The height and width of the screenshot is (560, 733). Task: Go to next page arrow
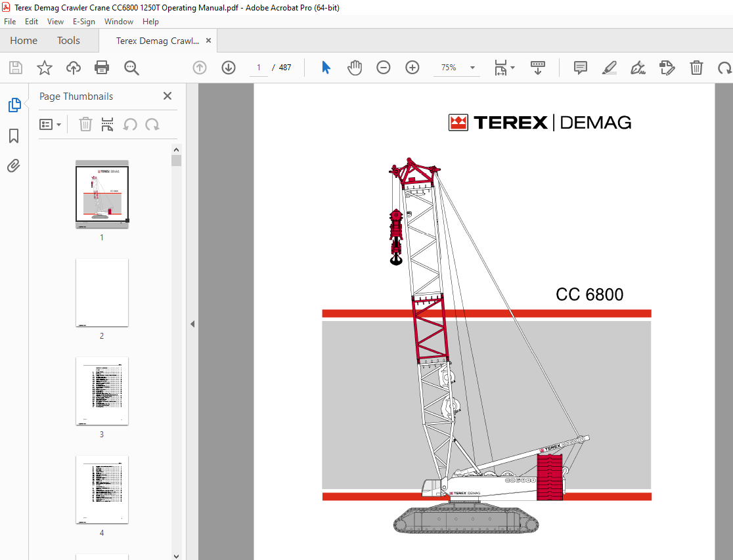point(229,68)
